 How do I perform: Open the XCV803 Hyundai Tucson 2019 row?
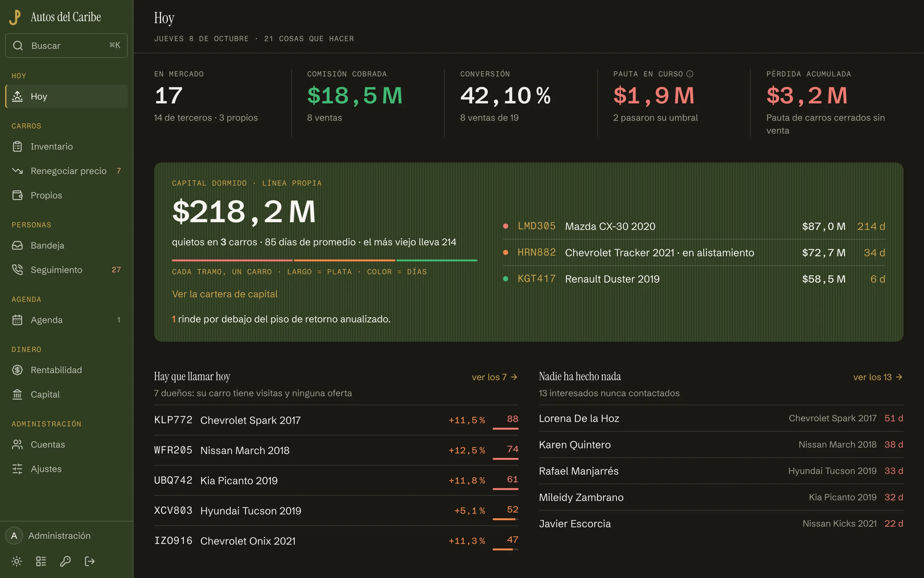coord(336,511)
